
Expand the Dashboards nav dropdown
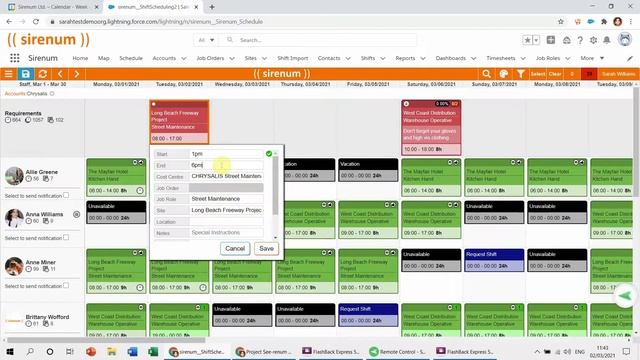473,58
